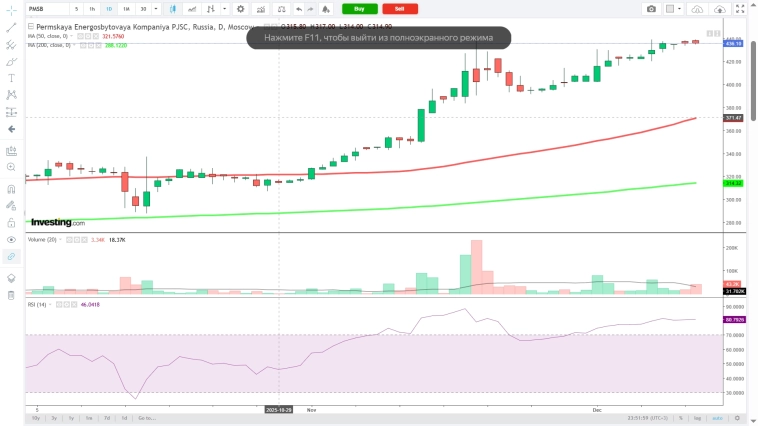Switch to the 1h interval
The width and height of the screenshot is (758, 426).
92,9
